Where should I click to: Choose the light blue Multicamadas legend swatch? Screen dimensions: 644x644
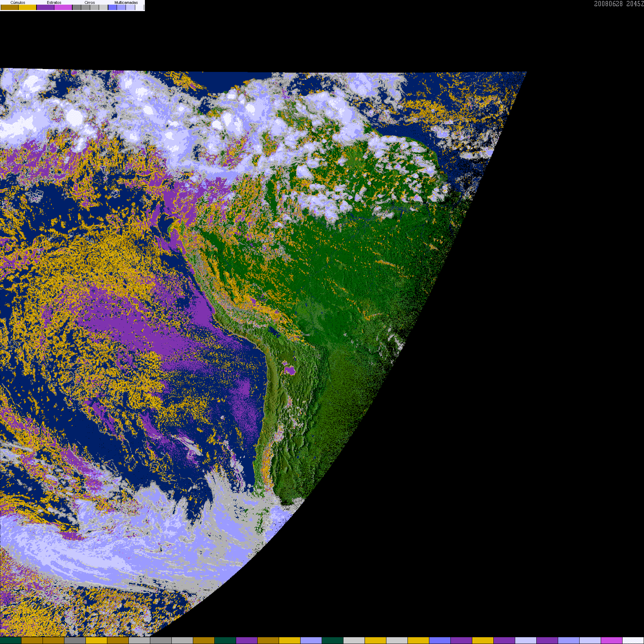click(121, 7)
